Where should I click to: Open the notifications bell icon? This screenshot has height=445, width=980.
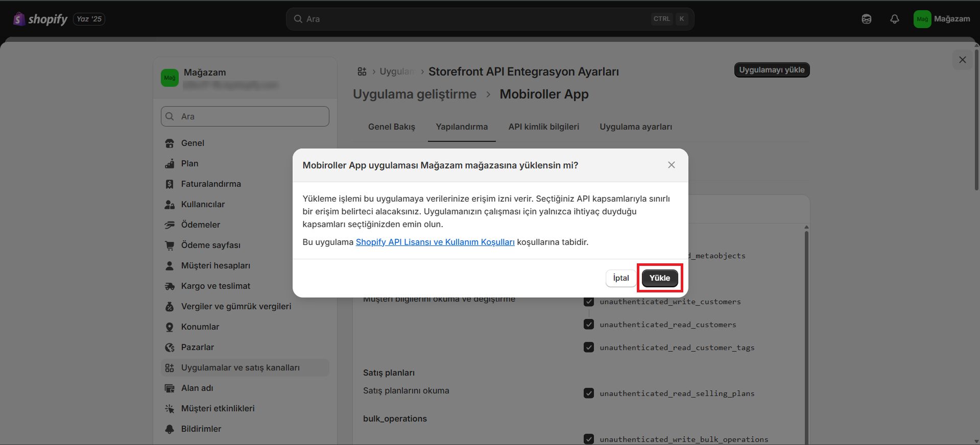pos(895,19)
